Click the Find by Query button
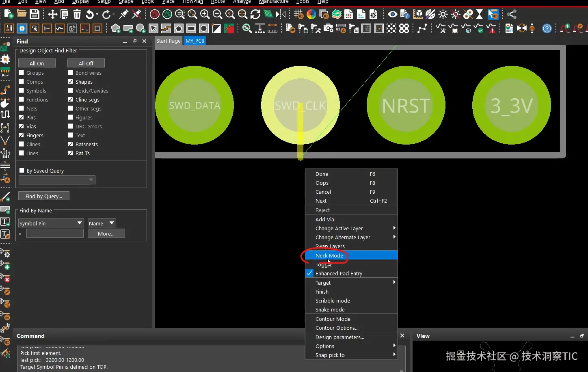Viewport: 588px width, 372px height. click(44, 196)
